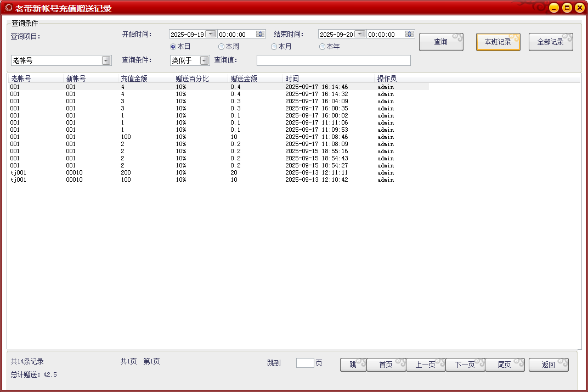This screenshot has width=588, height=392.
Task: Click the application icon in the title bar
Action: [x=8, y=8]
